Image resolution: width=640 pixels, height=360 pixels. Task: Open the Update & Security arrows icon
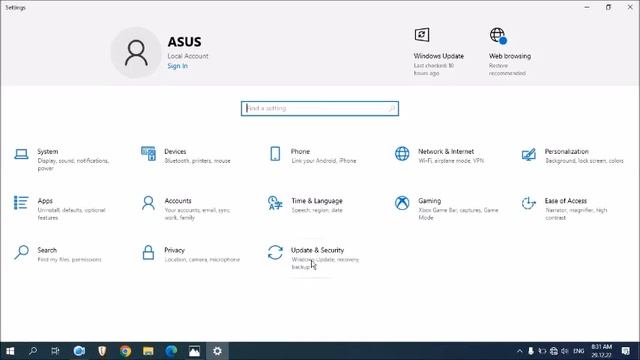point(275,252)
